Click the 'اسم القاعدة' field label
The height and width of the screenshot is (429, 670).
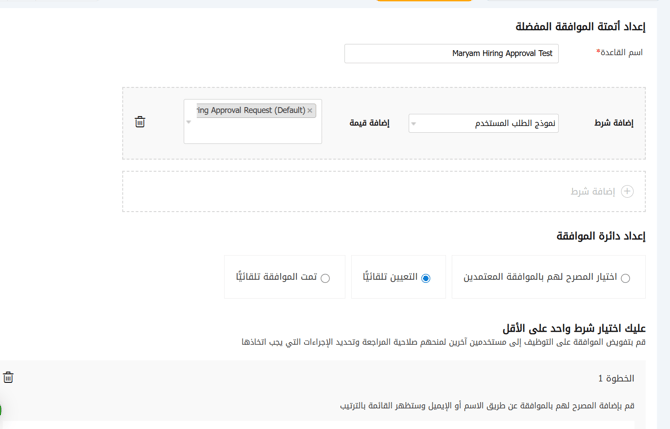click(x=620, y=53)
